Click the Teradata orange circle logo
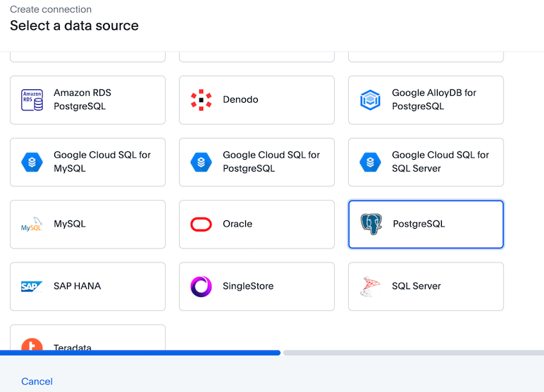 32,344
